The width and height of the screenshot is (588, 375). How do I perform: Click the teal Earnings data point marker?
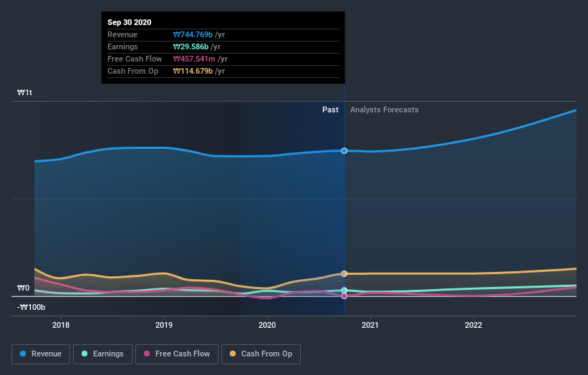pyautogui.click(x=344, y=291)
